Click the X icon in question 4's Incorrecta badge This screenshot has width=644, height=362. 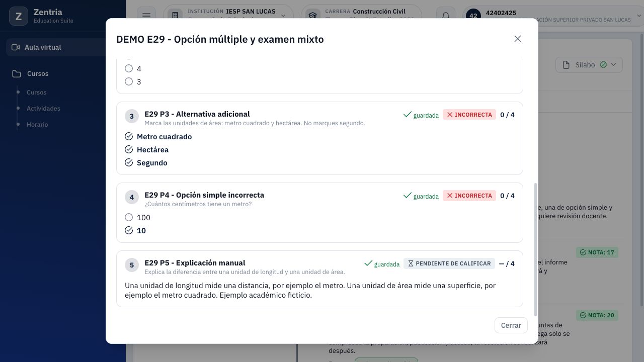[450, 196]
